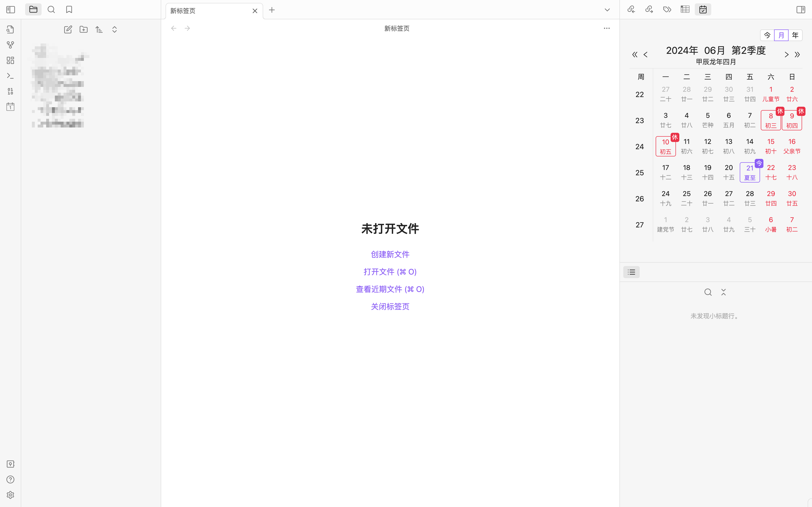Collapse all folders with the up-down chevrons
Screen dimensions: 812x507
coord(114,29)
